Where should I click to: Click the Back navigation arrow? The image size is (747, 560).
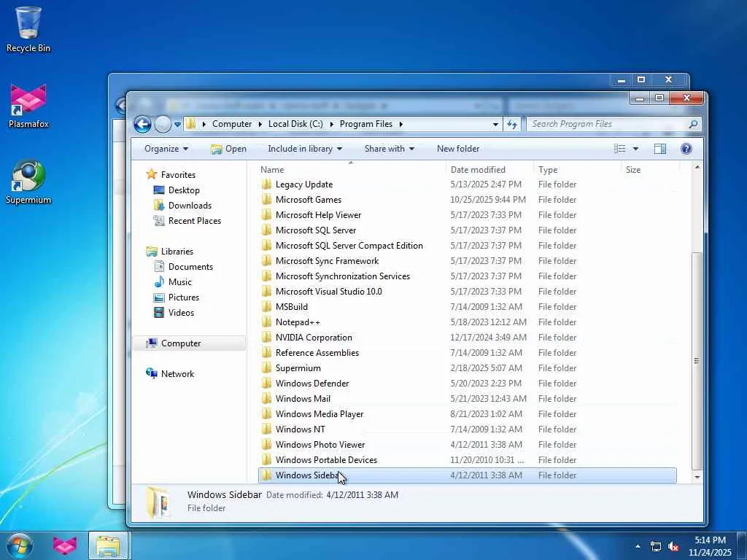click(x=142, y=124)
